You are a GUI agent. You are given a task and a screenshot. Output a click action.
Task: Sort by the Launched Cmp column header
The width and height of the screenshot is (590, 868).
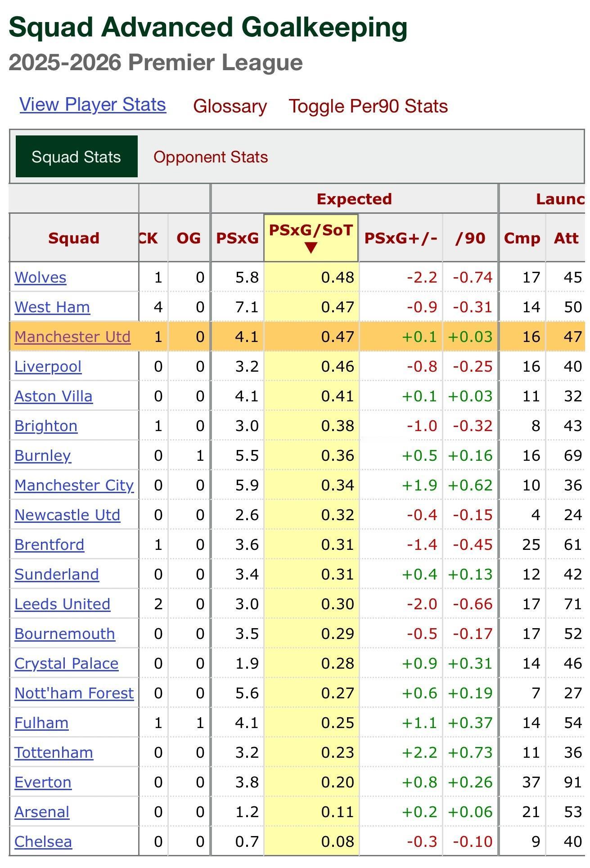[x=522, y=238]
